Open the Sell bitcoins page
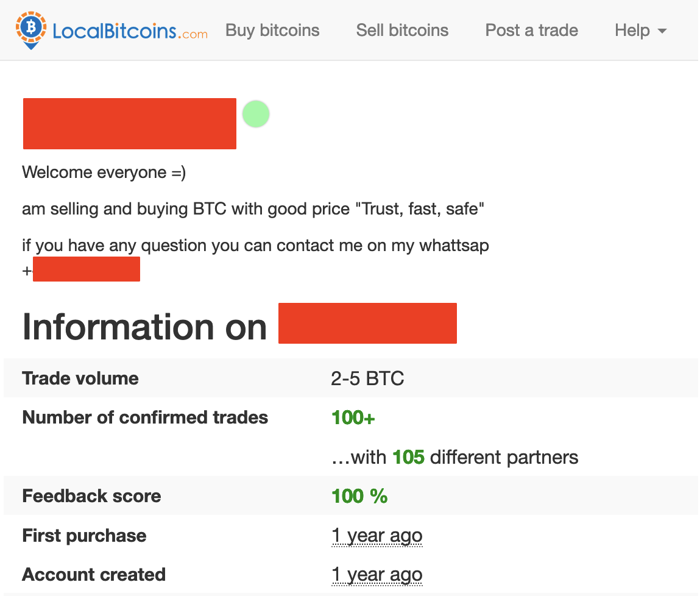Viewport: 700px width, 596px height. point(402,30)
